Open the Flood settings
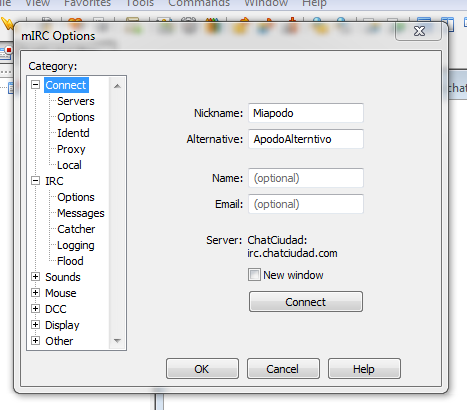The height and width of the screenshot is (410, 467). 70,261
